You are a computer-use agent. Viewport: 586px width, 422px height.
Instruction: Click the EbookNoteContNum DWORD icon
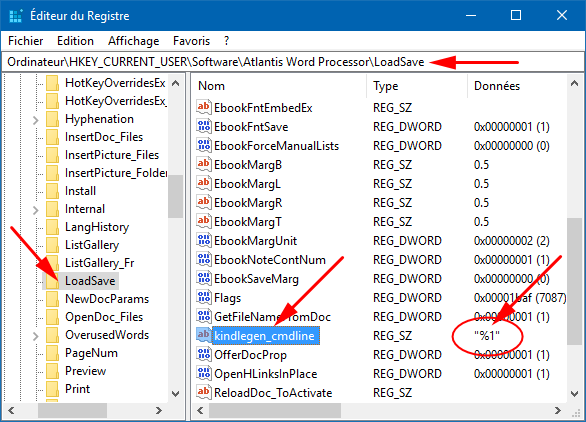pos(203,259)
